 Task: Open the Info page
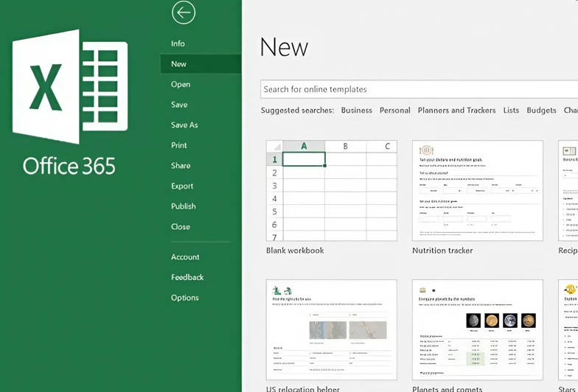(178, 43)
